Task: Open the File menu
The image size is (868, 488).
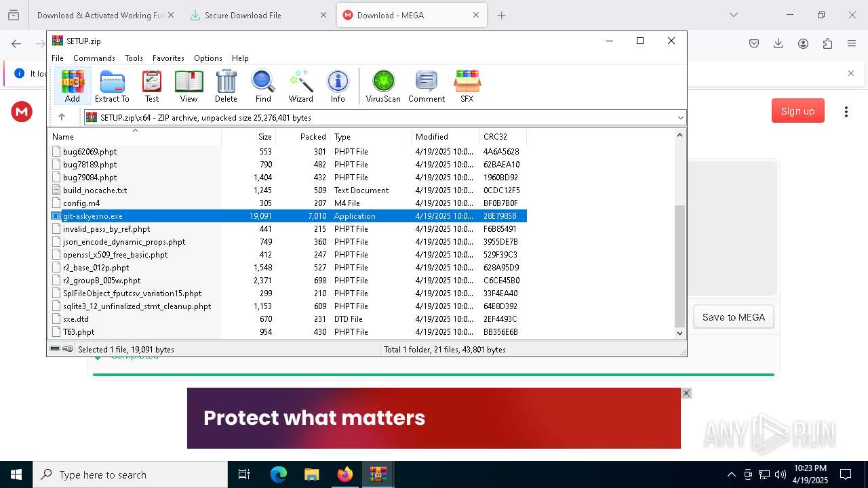Action: coord(58,58)
